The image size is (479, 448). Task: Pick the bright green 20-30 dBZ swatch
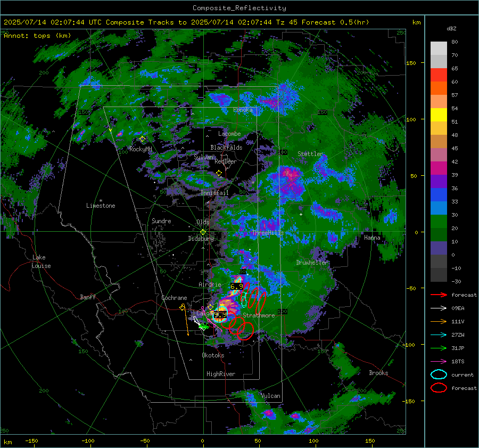pyautogui.click(x=439, y=222)
